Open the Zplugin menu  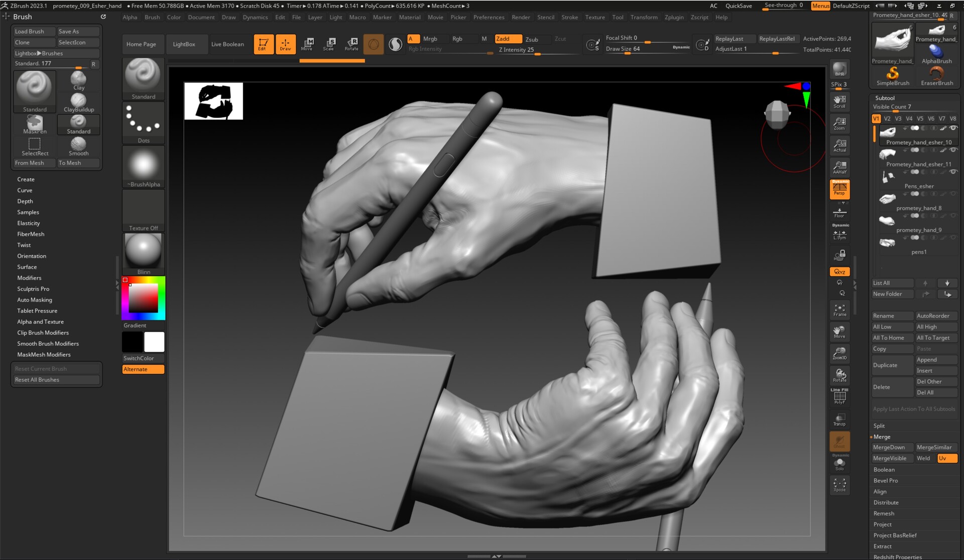click(x=674, y=17)
